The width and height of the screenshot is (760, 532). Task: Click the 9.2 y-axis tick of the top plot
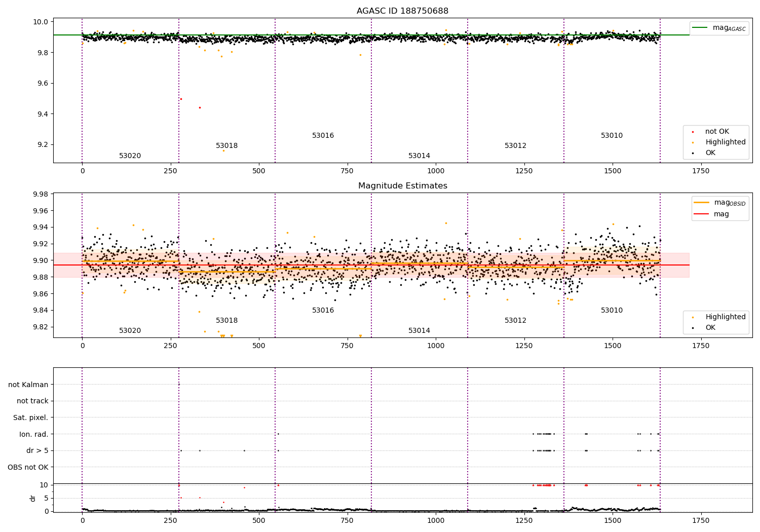pos(43,145)
